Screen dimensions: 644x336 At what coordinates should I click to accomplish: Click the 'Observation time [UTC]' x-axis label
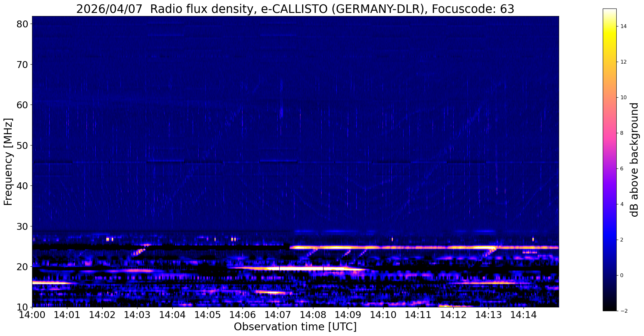(295, 327)
